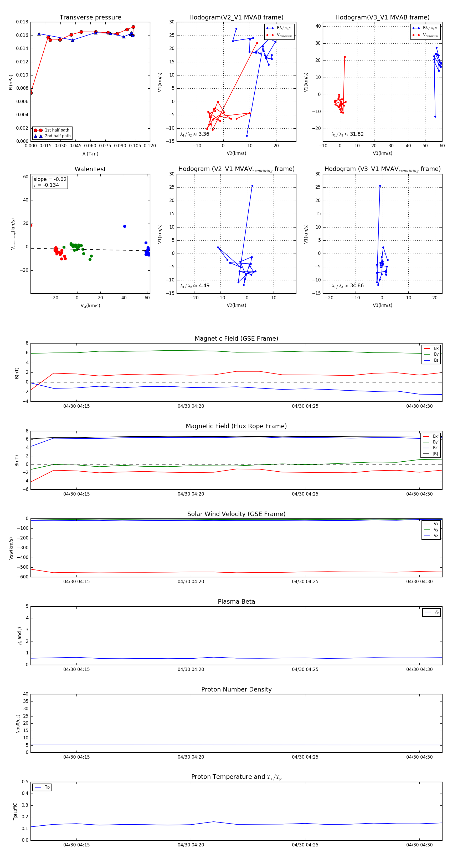Click the dashed fit line in WalenTest
The image size is (473, 868).
coord(90,249)
